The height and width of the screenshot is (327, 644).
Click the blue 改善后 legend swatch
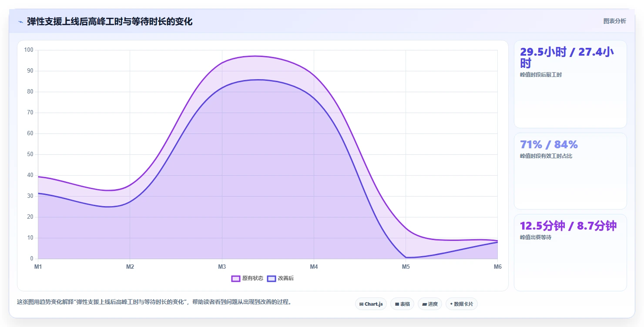click(272, 278)
